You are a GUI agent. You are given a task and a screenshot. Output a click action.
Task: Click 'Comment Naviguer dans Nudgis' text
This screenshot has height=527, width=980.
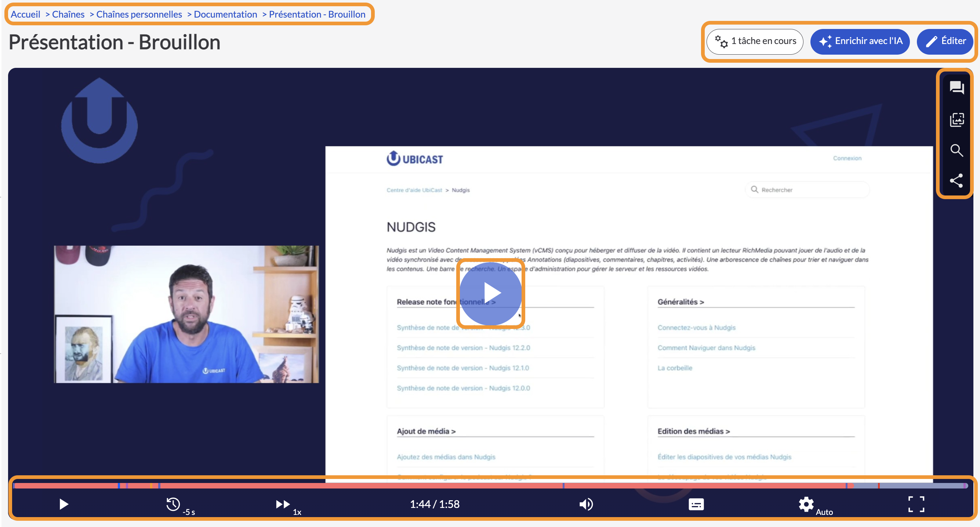pyautogui.click(x=707, y=348)
